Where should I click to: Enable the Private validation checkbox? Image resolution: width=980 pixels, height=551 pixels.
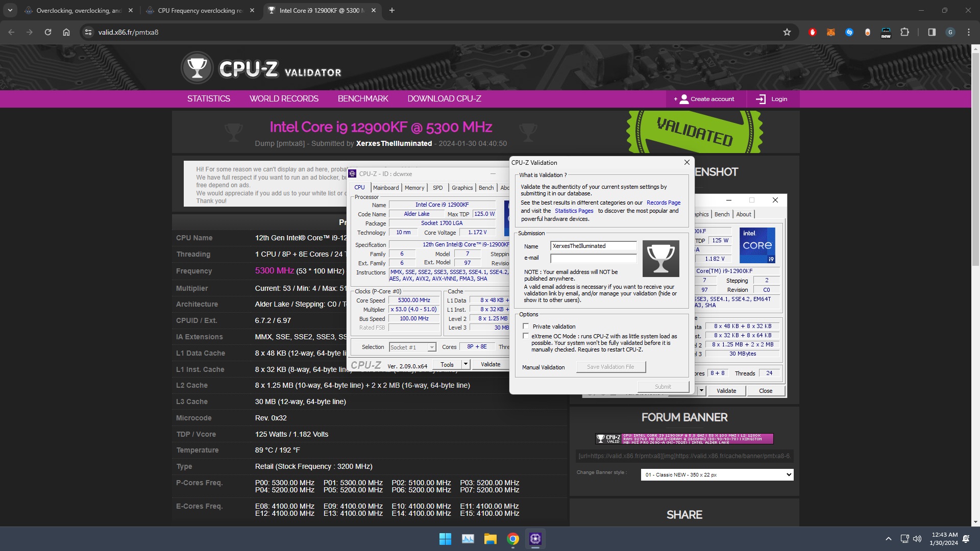click(x=526, y=326)
